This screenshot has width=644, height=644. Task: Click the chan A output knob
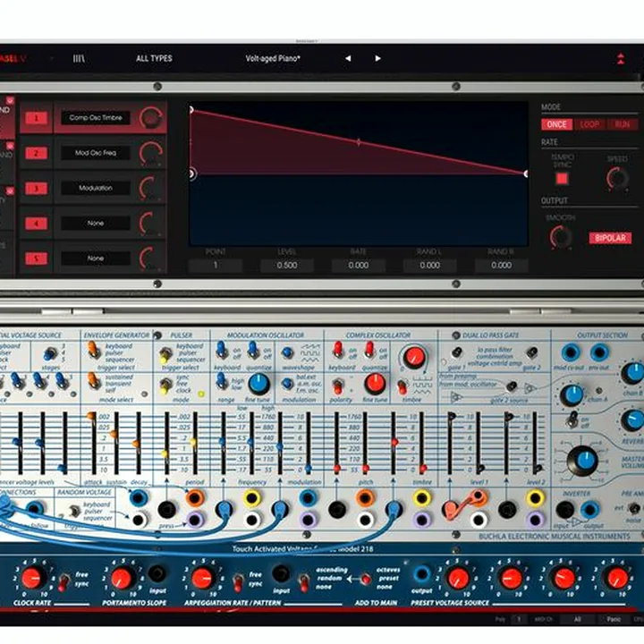pos(571,395)
